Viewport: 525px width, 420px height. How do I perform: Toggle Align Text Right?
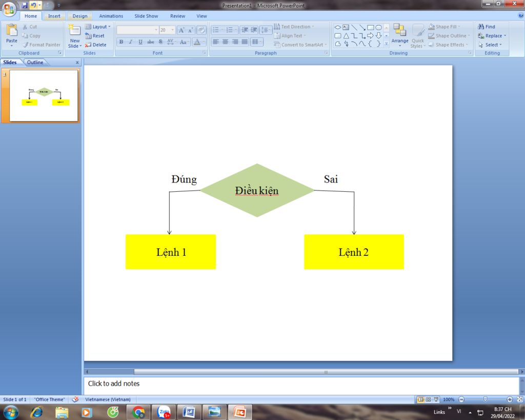[x=235, y=42]
